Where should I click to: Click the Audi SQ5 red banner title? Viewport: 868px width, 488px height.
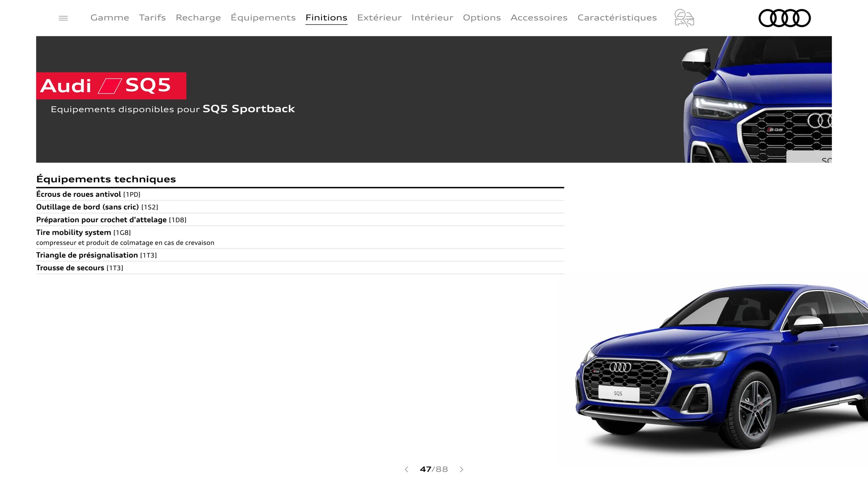click(x=111, y=86)
